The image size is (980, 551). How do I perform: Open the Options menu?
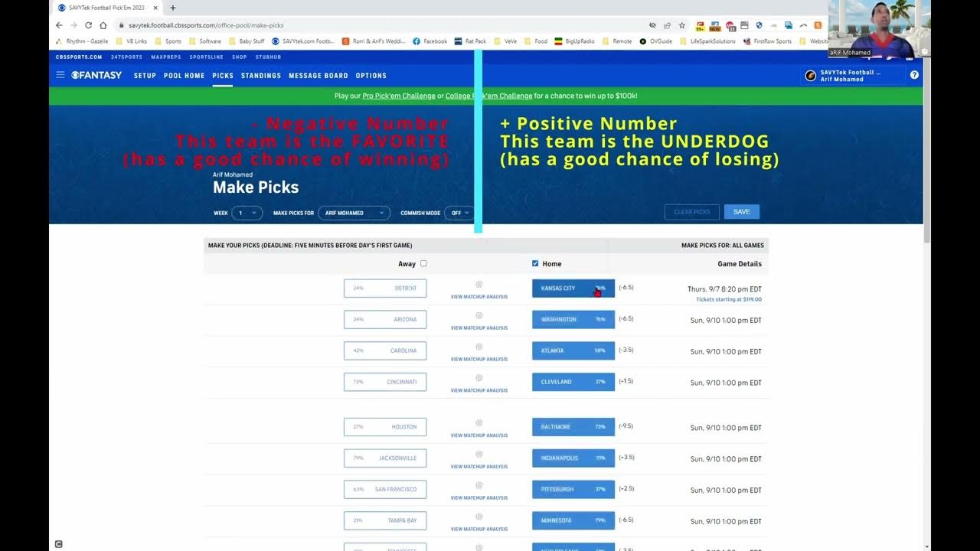371,76
